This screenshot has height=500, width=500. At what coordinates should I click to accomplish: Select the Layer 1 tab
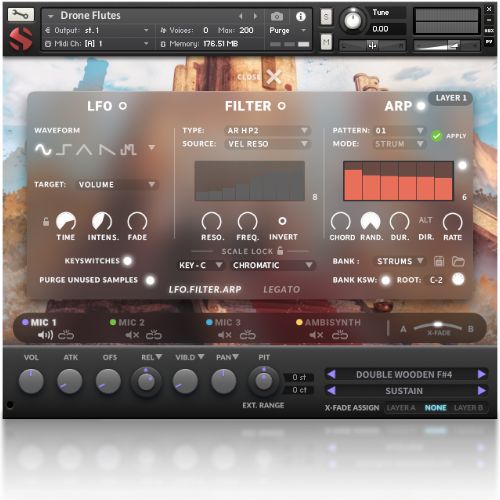(451, 98)
